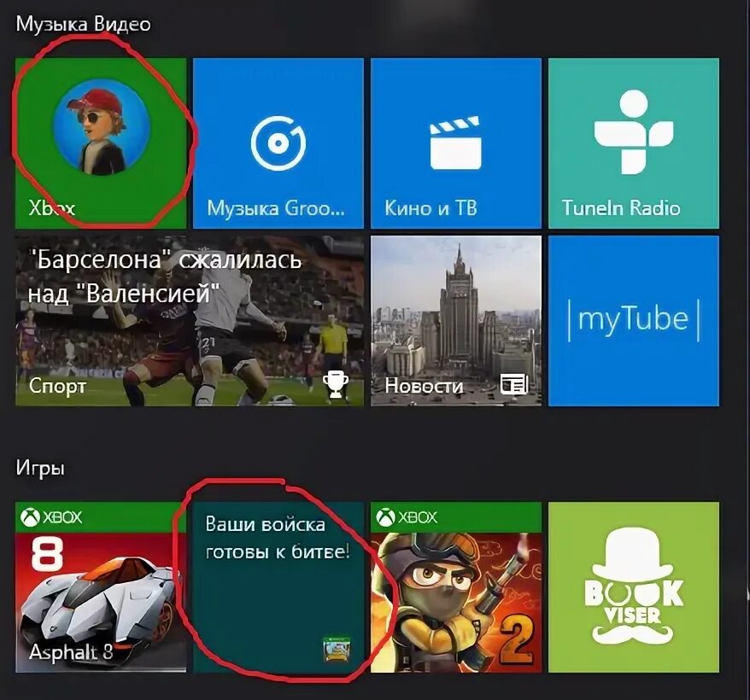The width and height of the screenshot is (750, 700).
Task: Select the Игры group header
Action: [40, 468]
